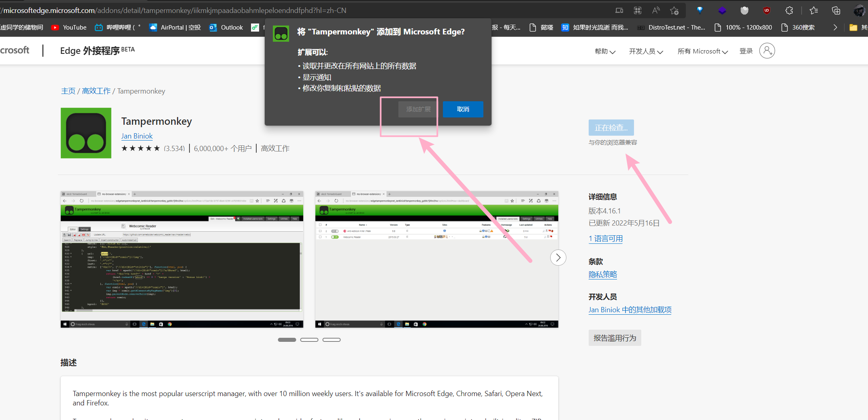The image size is (868, 420).
Task: Open the 懿瑾 bookmark
Action: click(x=541, y=28)
